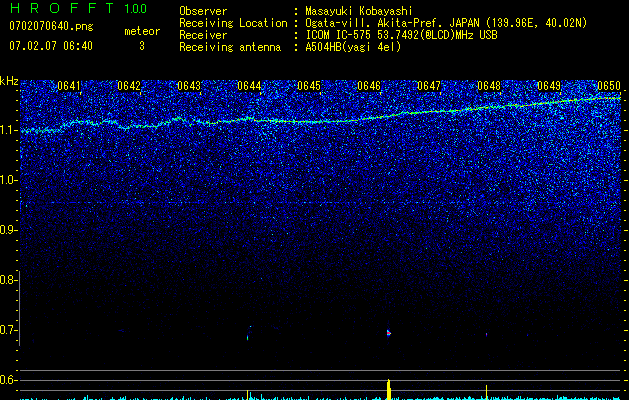The image size is (629, 400).
Task: Click the Receiver field label
Action: pos(203,35)
